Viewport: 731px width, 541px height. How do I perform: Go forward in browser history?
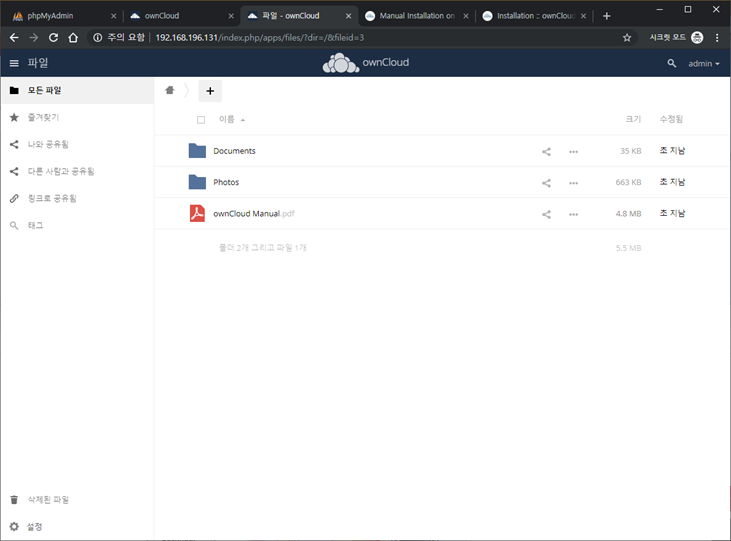[34, 37]
